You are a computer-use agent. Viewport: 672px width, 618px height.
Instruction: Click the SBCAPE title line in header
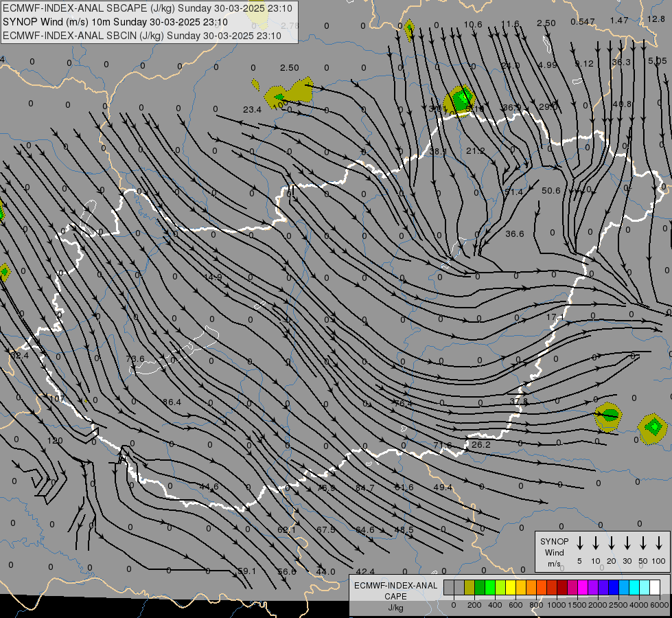point(148,8)
